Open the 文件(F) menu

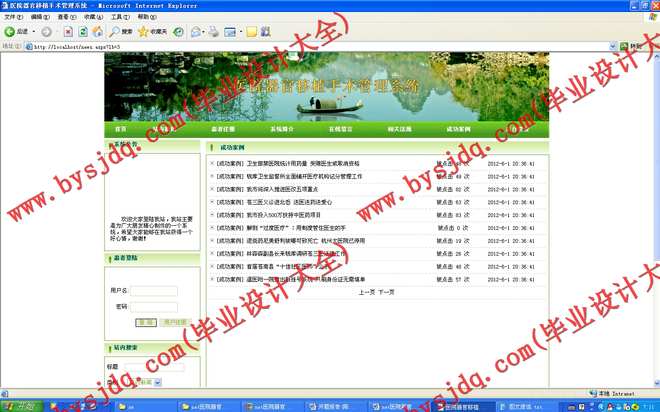pos(13,17)
